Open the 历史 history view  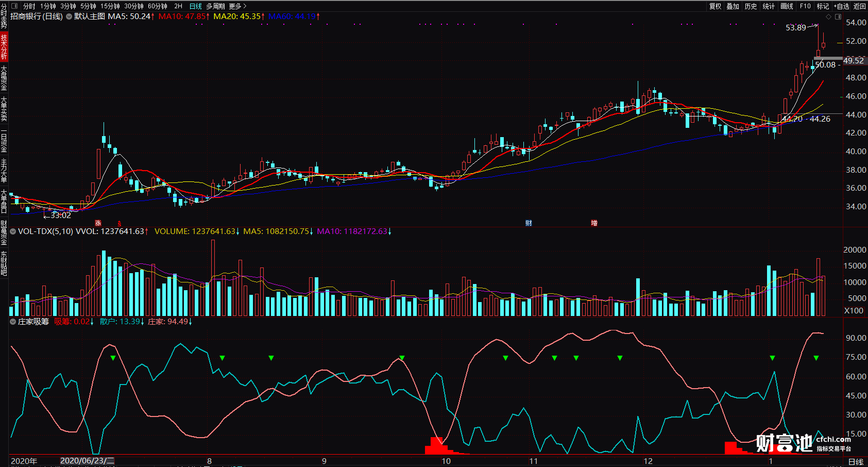751,6
